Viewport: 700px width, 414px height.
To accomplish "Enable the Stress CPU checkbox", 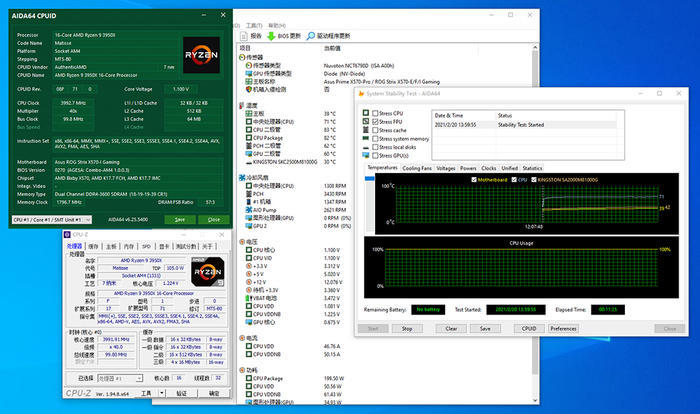I will [375, 113].
